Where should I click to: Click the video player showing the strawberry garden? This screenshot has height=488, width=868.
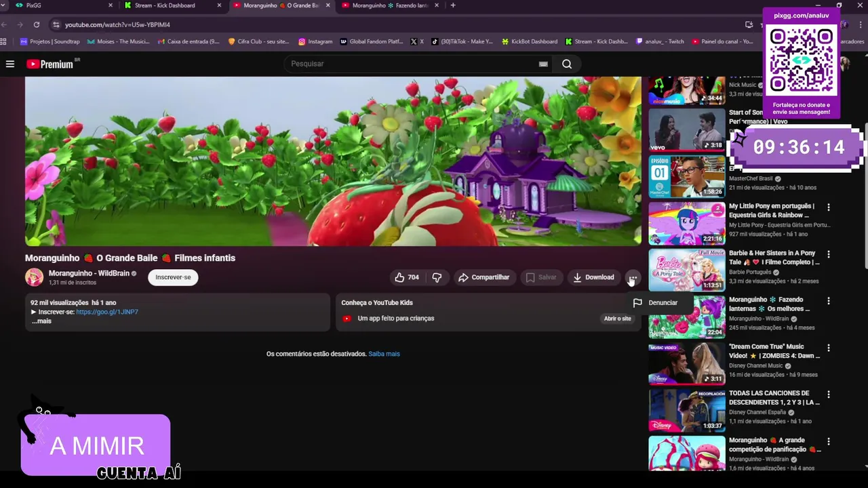pyautogui.click(x=333, y=161)
